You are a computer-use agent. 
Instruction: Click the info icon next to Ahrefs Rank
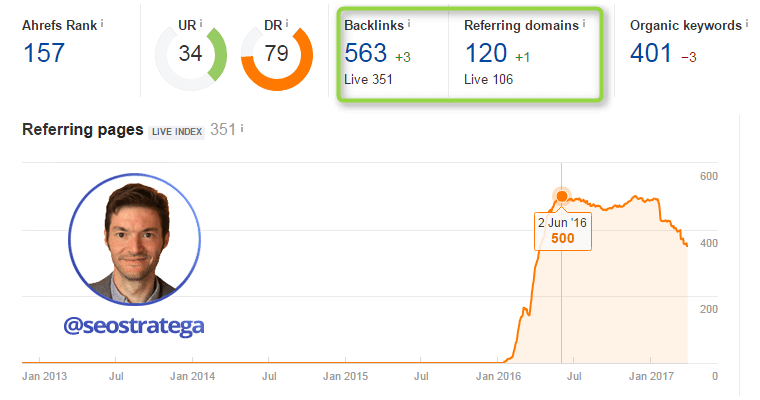(102, 24)
